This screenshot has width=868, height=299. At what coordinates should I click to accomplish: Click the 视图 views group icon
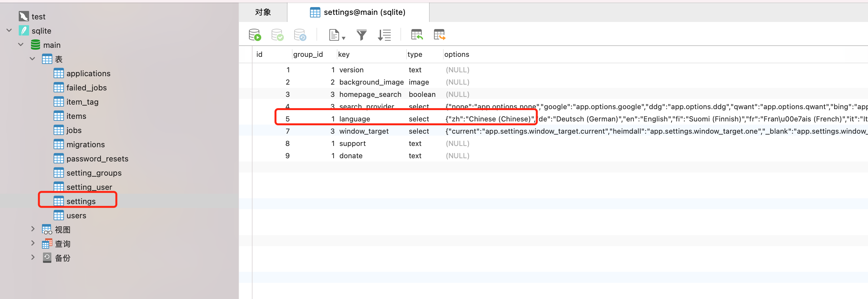tap(47, 230)
